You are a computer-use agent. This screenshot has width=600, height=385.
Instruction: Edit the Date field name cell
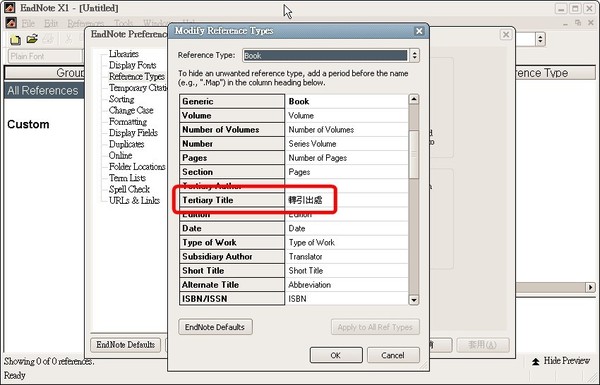coord(347,228)
